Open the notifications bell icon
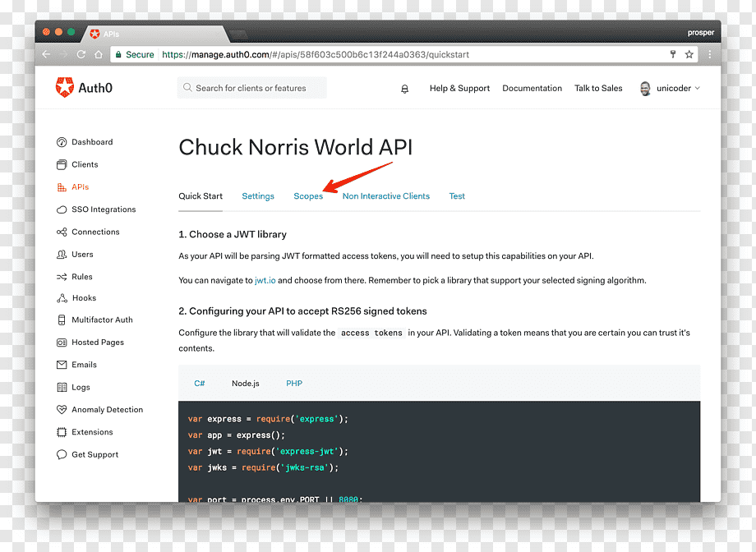This screenshot has width=756, height=552. (404, 89)
